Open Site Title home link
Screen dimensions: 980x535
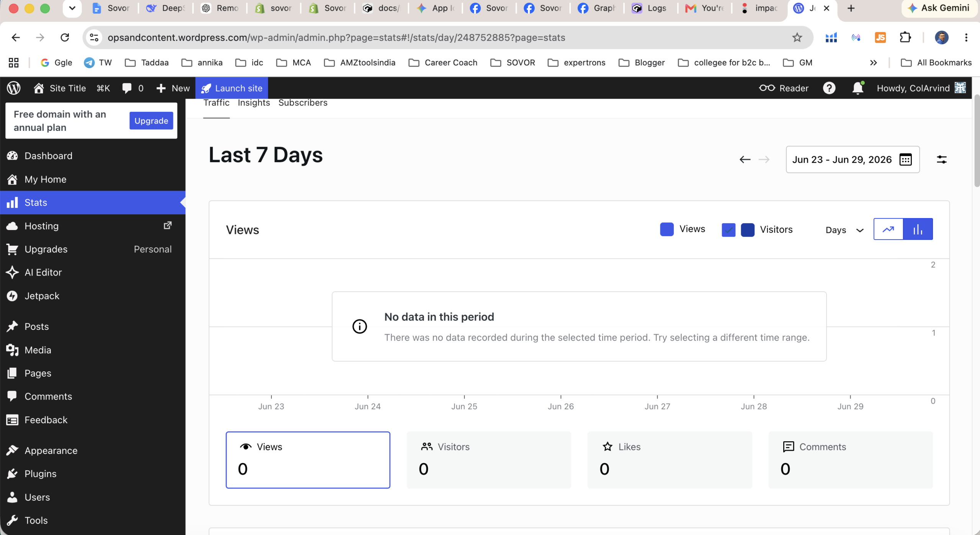(60, 88)
